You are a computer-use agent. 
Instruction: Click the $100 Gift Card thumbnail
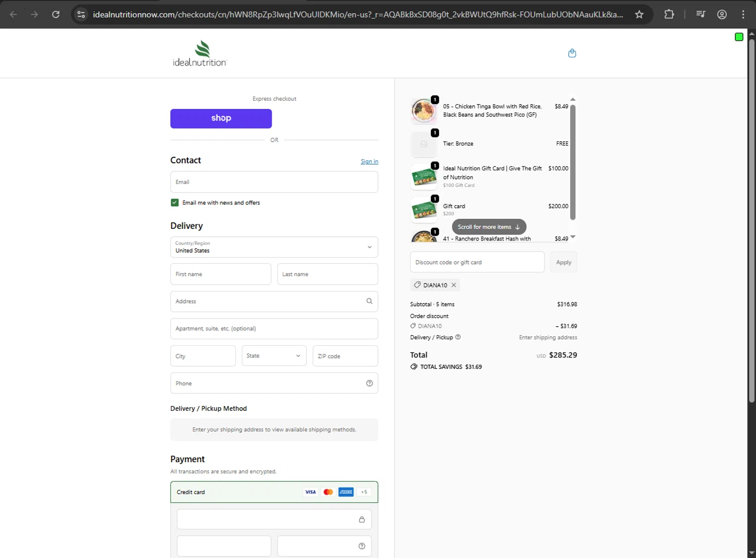[424, 177]
